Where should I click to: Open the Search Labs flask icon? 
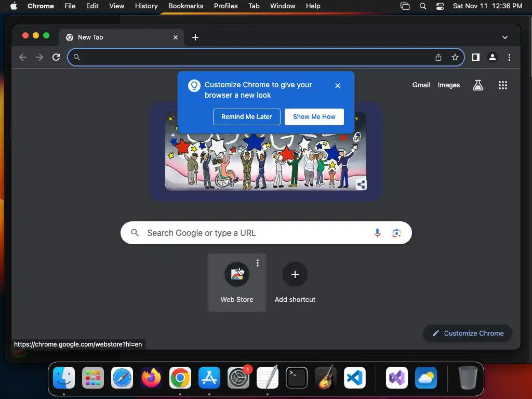(x=478, y=85)
